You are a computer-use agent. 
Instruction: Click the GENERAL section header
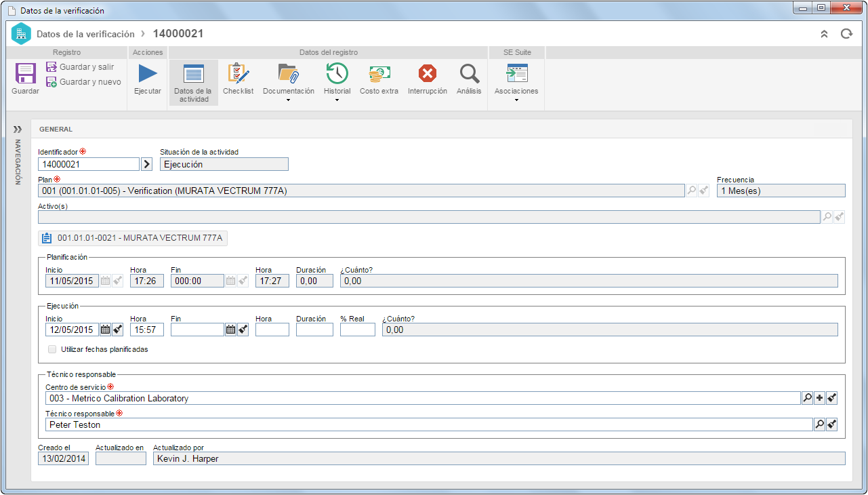[x=56, y=129]
